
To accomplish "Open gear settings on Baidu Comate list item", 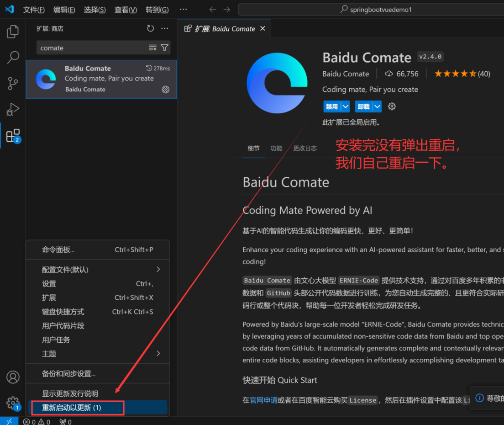I will (x=166, y=90).
